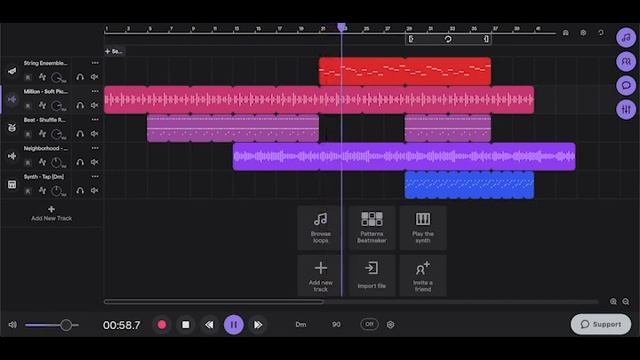Open the Patterns Beatmaker card
Viewport: 640px width, 360px height.
[x=371, y=228]
